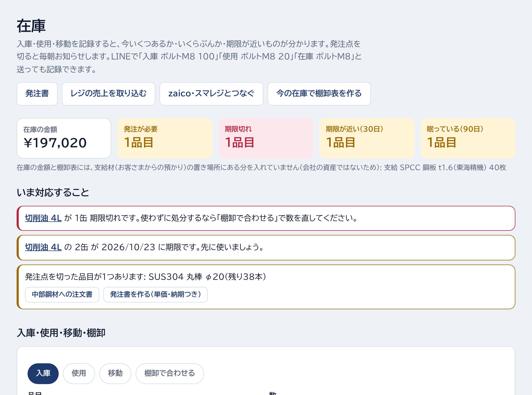Select the 在庫の金額 ¥197,020 card
The width and height of the screenshot is (532, 395).
click(64, 138)
